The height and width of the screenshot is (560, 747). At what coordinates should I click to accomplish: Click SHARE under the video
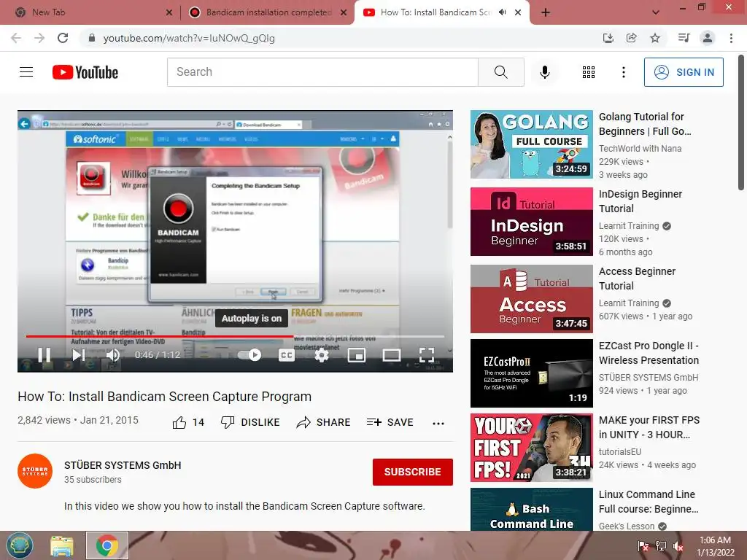(x=323, y=422)
